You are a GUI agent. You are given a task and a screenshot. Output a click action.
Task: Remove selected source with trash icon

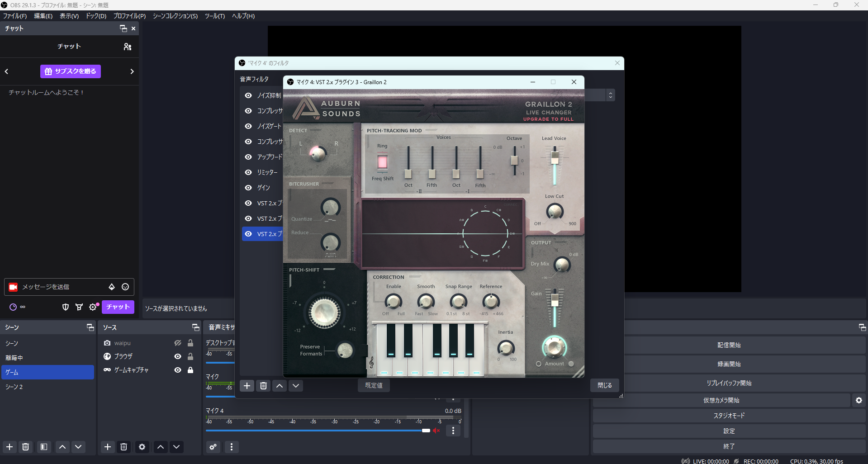click(x=123, y=447)
